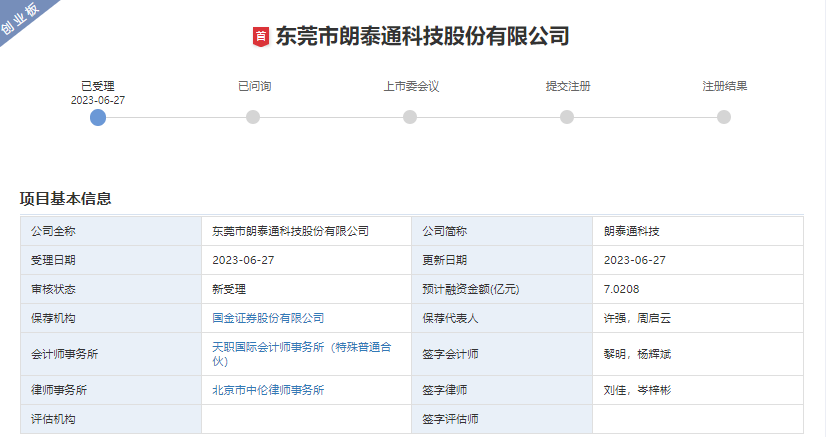Click the 7.0208 financing amount value

(622, 289)
